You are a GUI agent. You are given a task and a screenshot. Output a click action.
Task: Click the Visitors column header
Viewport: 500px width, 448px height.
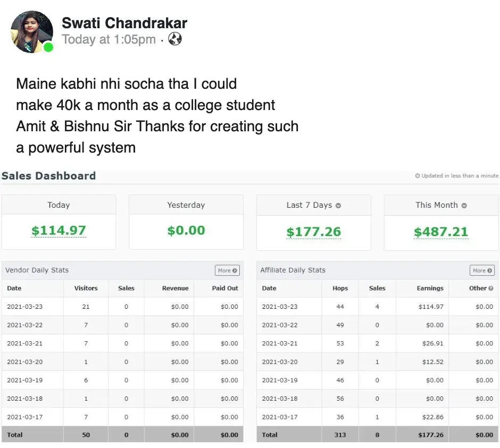pos(86,289)
